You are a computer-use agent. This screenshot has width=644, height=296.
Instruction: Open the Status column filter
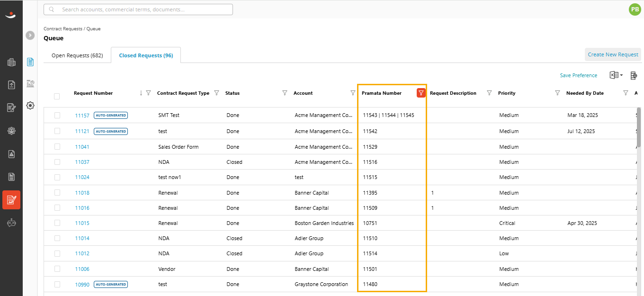pyautogui.click(x=285, y=93)
